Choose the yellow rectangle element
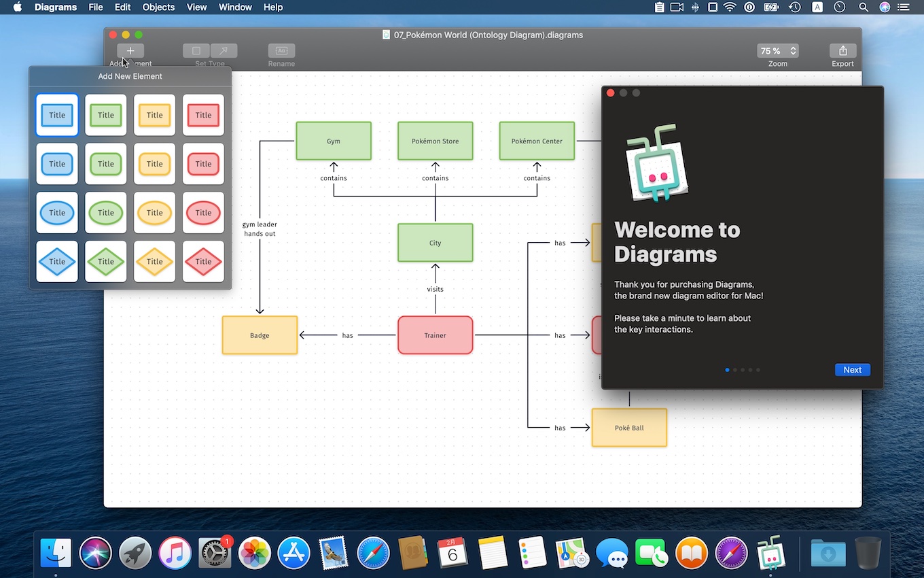924x578 pixels. (x=155, y=115)
